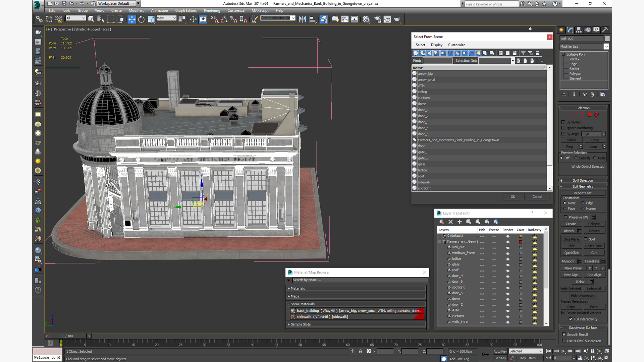This screenshot has width=644, height=362.
Task: Open the Graph Editors menu
Action: pyautogui.click(x=186, y=11)
